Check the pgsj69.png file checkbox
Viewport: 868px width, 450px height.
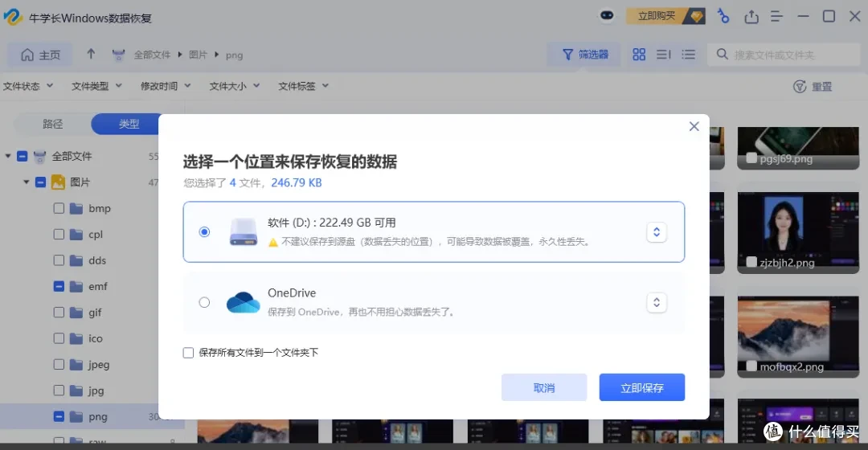tap(751, 158)
